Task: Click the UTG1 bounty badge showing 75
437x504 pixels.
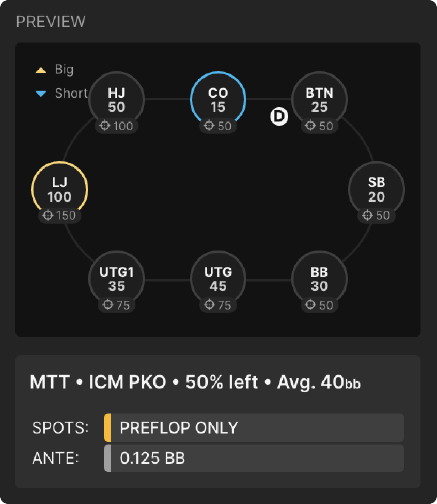Action: coord(117,305)
